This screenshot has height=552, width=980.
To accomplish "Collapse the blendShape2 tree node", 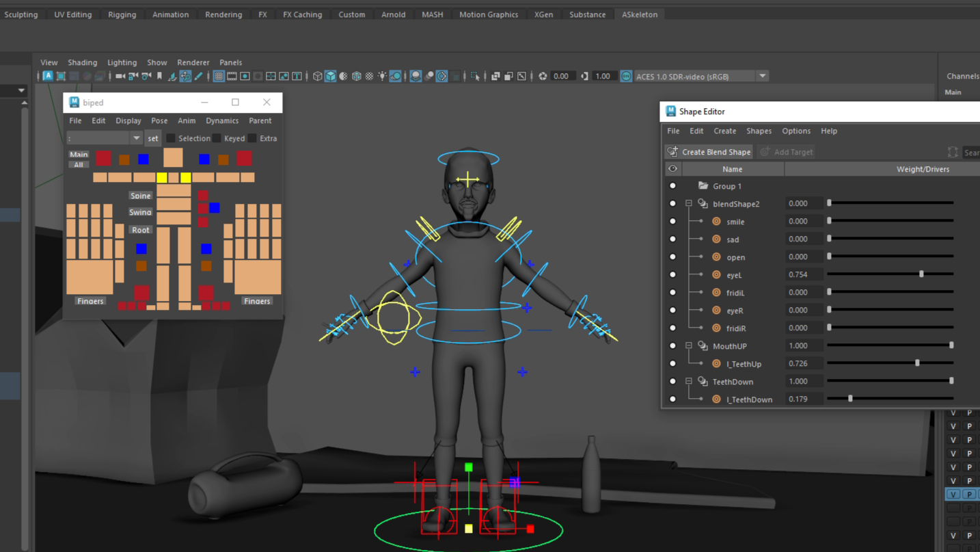I will (689, 204).
